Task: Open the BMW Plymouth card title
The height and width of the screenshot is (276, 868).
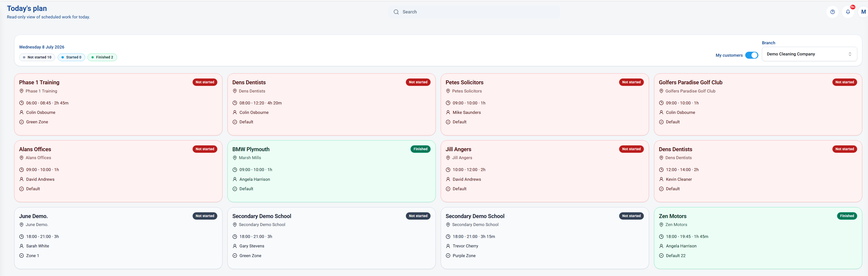Action: pos(251,149)
